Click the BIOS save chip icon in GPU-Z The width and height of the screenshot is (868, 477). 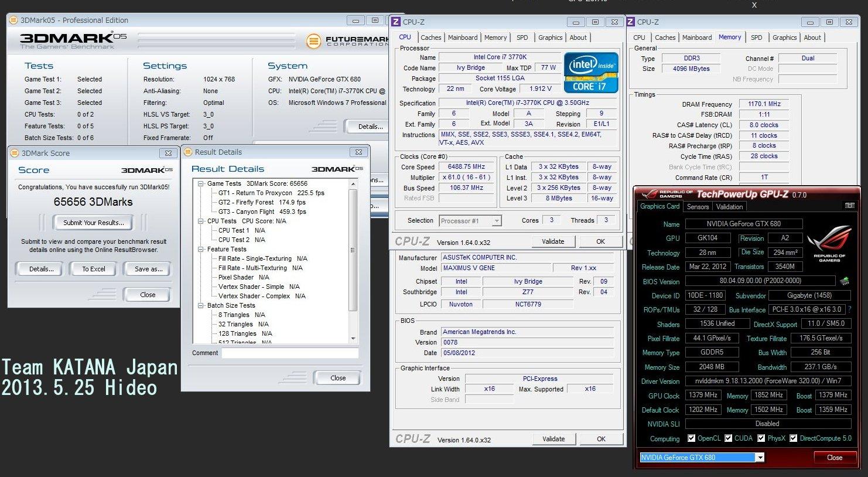click(x=845, y=281)
